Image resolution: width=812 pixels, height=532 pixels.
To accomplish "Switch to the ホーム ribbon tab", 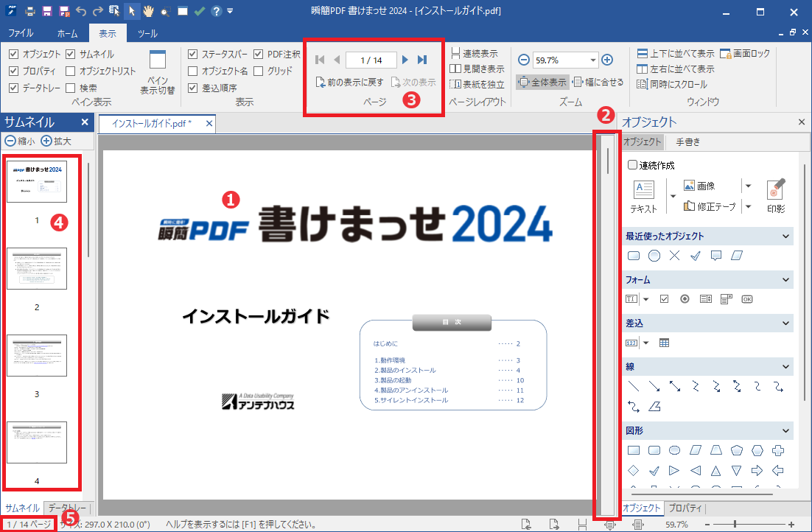I will click(67, 33).
